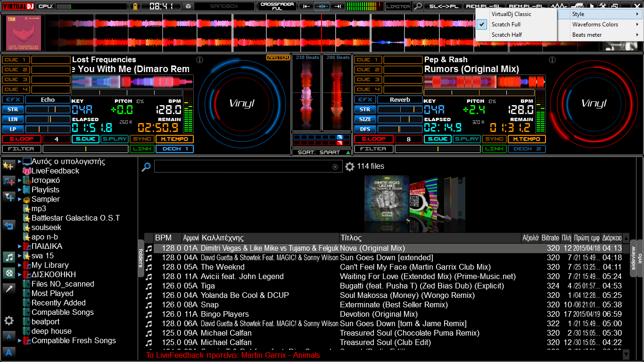Screen dimensions: 644x362
Task: Click S.CUE button on deck 2
Action: tap(438, 139)
